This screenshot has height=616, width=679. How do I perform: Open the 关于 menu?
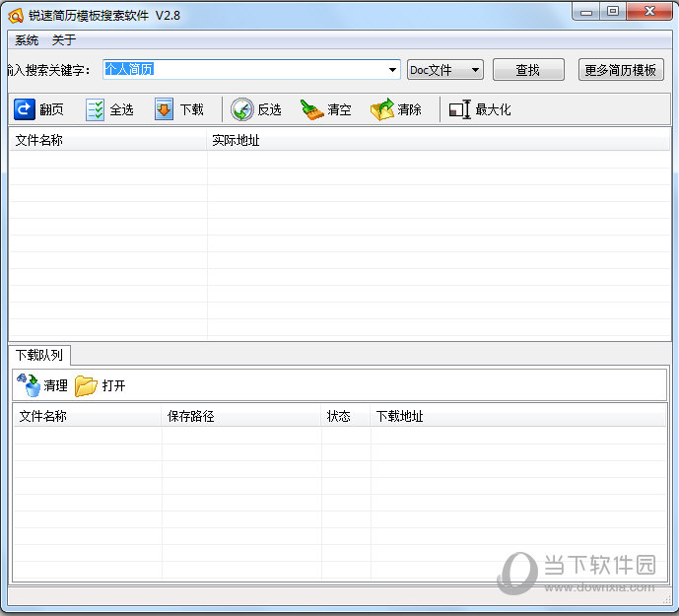[x=64, y=40]
